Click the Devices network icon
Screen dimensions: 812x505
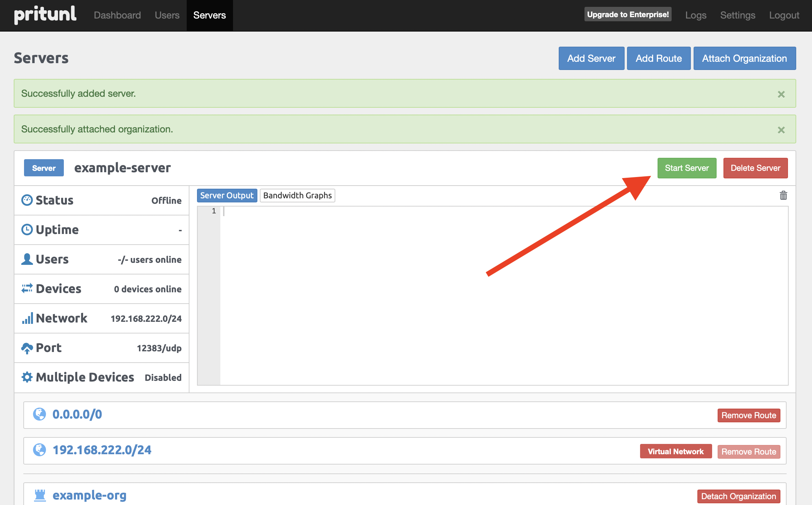pos(27,289)
